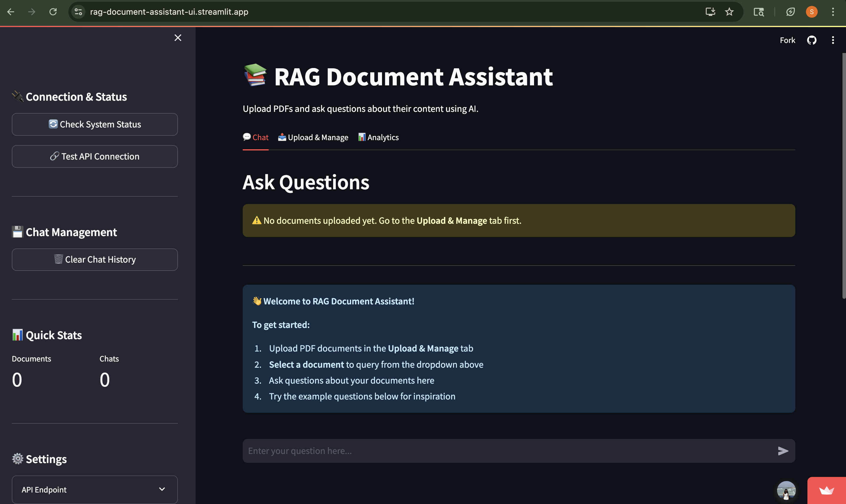Click the GitHub icon next to Fork
This screenshot has width=846, height=504.
tap(811, 40)
